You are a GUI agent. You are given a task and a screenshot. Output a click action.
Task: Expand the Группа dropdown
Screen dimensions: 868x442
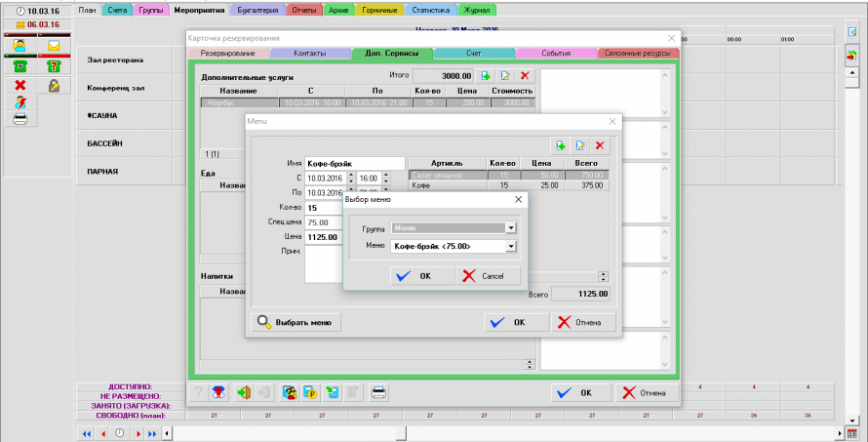tap(510, 227)
